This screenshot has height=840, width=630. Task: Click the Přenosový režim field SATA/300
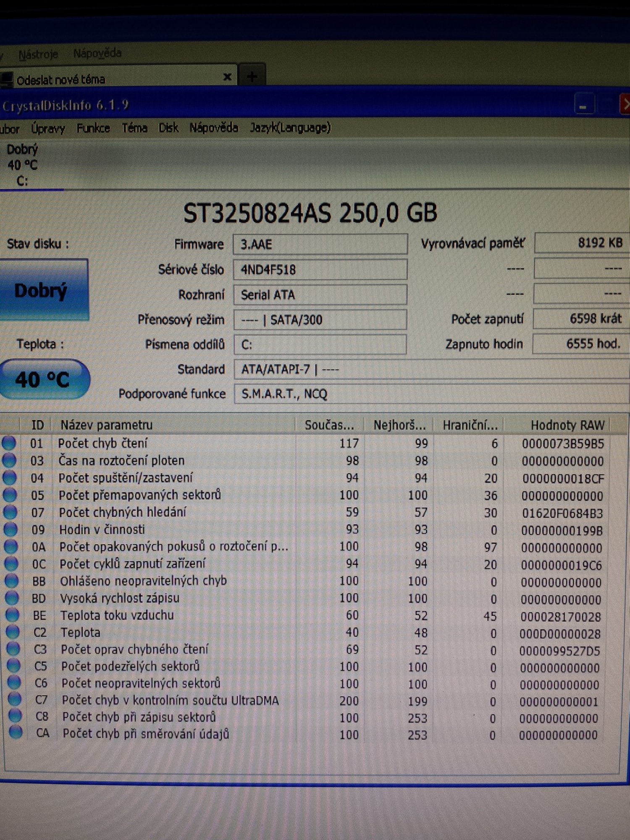320,320
